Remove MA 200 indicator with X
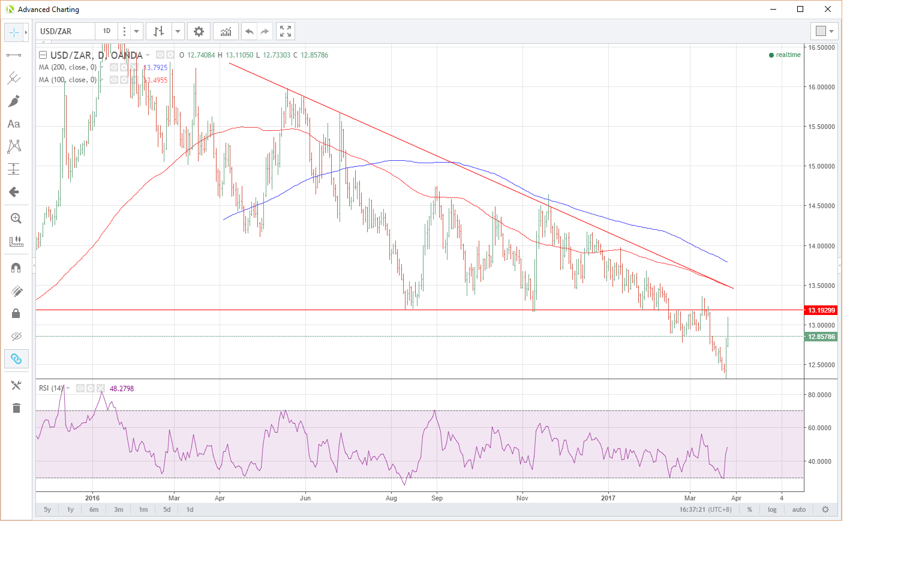The width and height of the screenshot is (919, 588). click(x=134, y=67)
